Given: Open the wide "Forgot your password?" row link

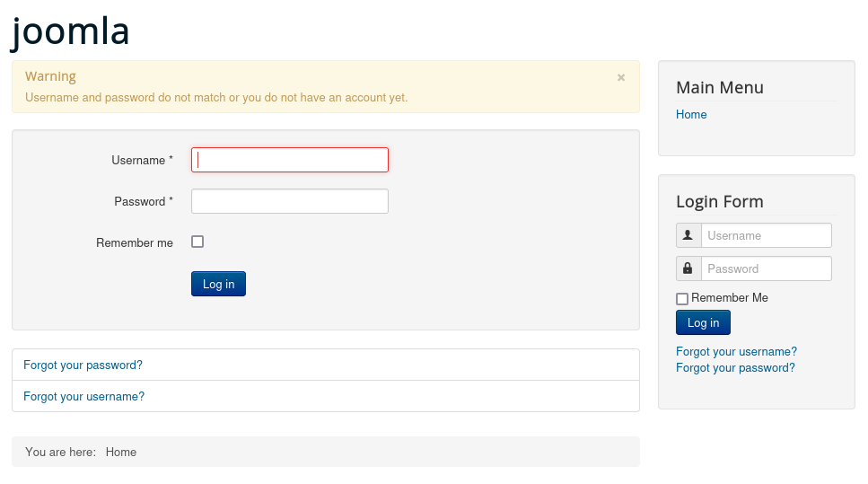Looking at the screenshot, I should 83,365.
